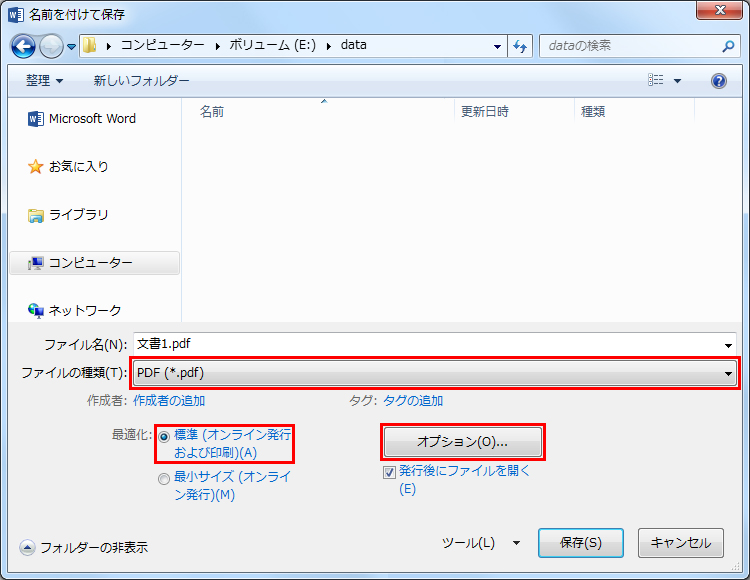Open the ツール(L) dropdown
This screenshot has height=580, width=750.
tap(481, 543)
